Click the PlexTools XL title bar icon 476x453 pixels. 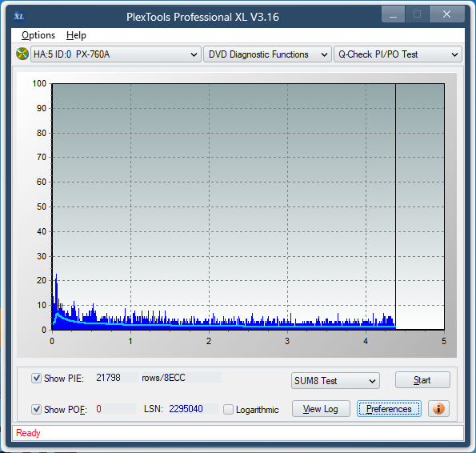point(19,16)
